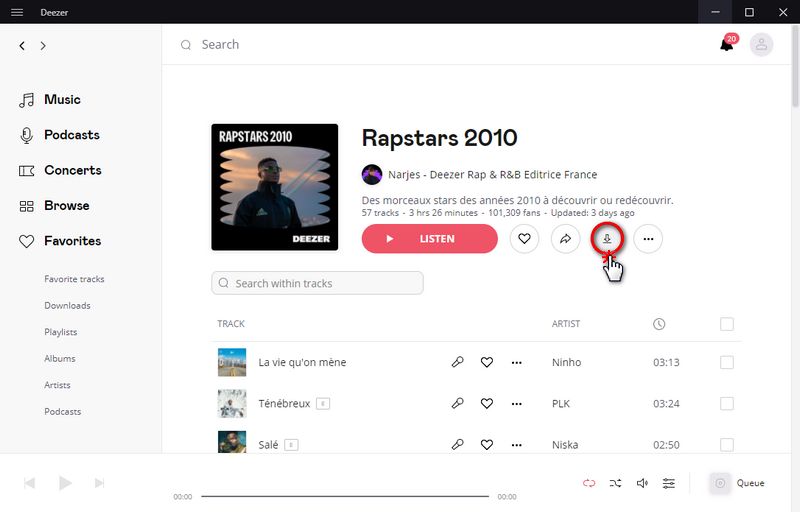
Task: Click the playback progress bar
Action: point(345,496)
